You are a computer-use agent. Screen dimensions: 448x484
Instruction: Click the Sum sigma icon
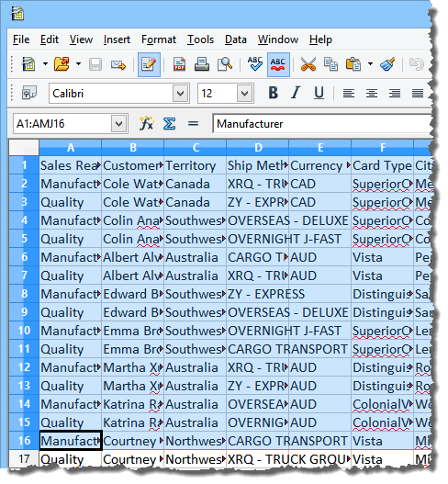(170, 124)
